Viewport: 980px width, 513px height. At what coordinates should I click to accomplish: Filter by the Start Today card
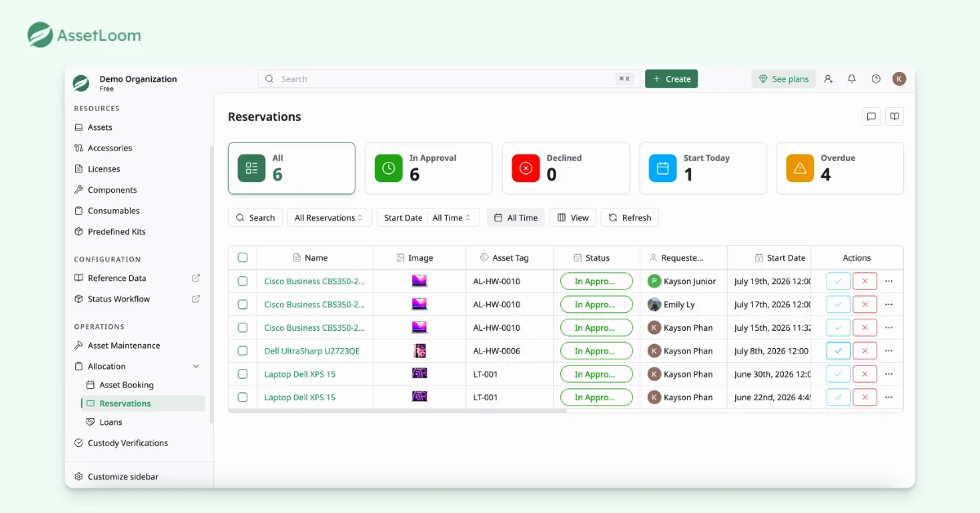[x=703, y=168]
